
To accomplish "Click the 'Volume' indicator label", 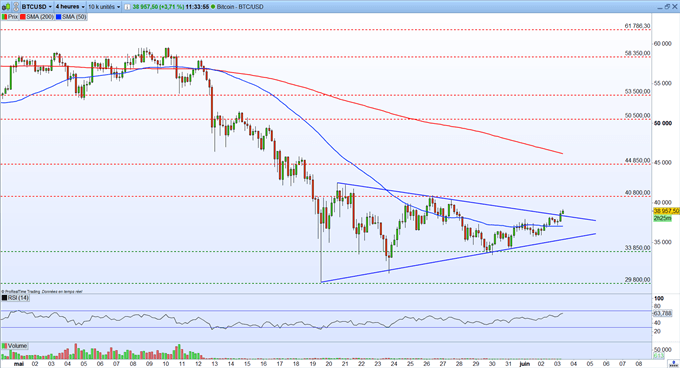I will 17,346.
